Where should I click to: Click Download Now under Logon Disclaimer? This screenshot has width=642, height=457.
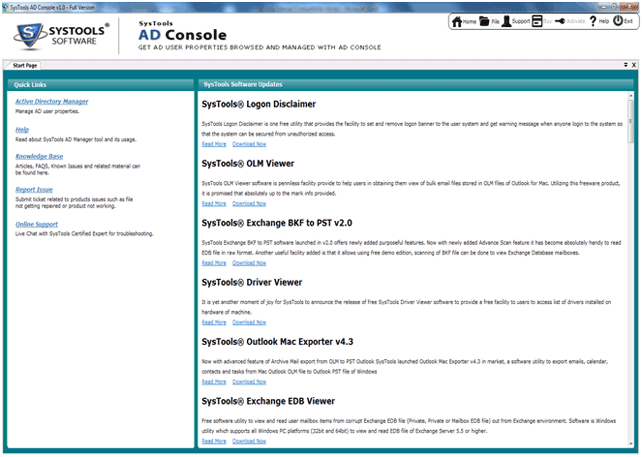[249, 144]
